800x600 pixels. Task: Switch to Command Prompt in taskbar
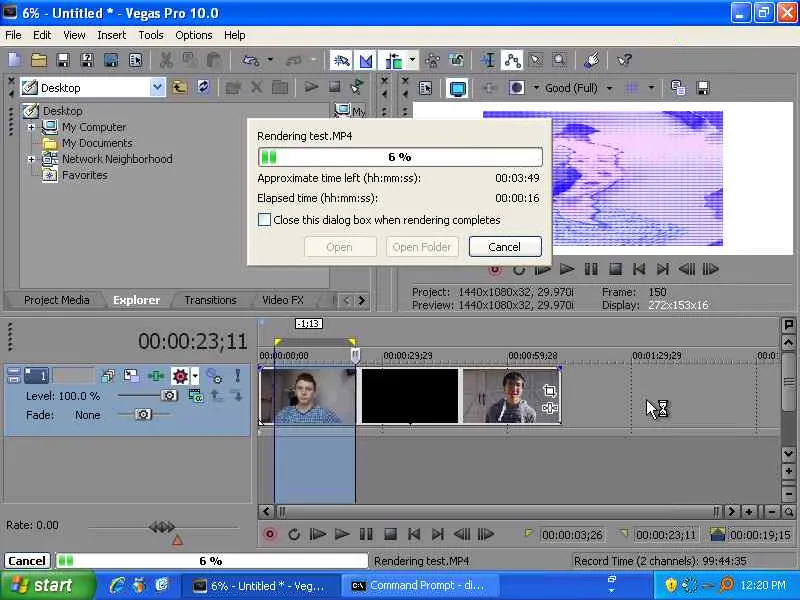pyautogui.click(x=418, y=586)
